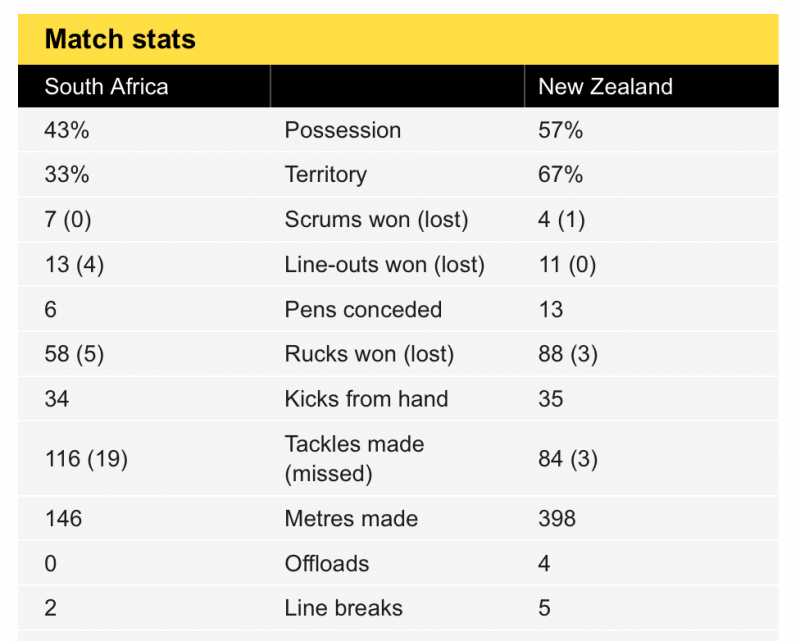Select the Line-outs won (lost) label
Image resolution: width=800 pixels, height=641 pixels.
[385, 265]
